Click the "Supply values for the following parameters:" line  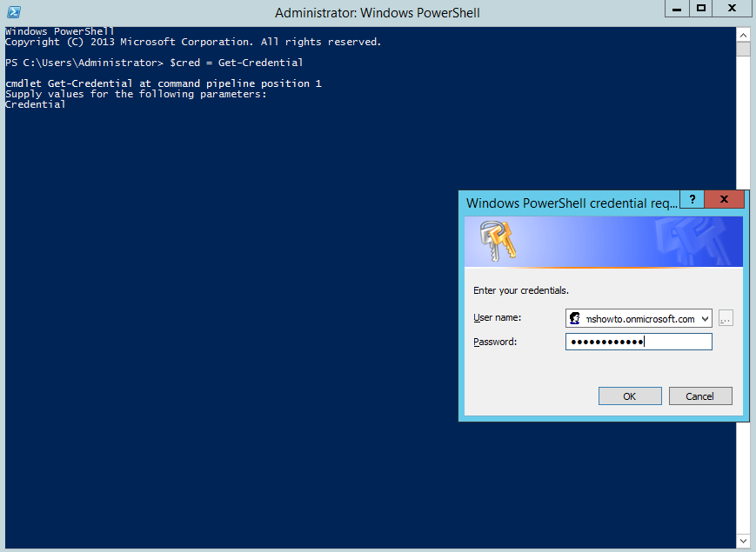(136, 94)
